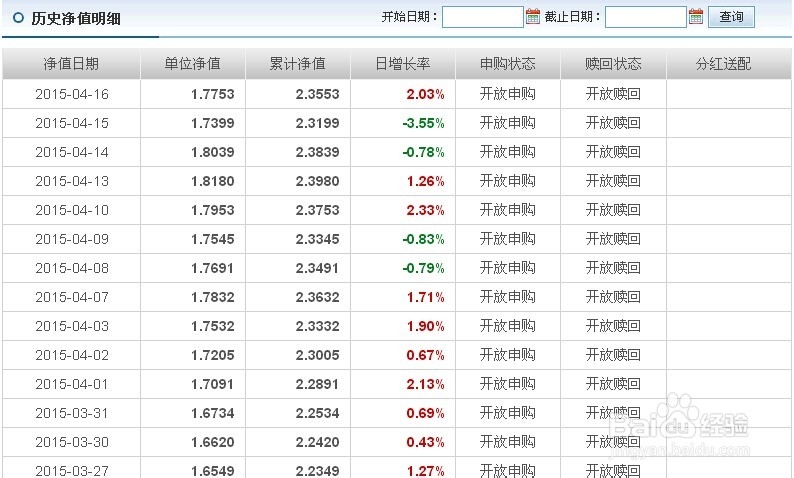This screenshot has width=794, height=478.
Task: Click unit net value 1.7399
Action: (213, 123)
